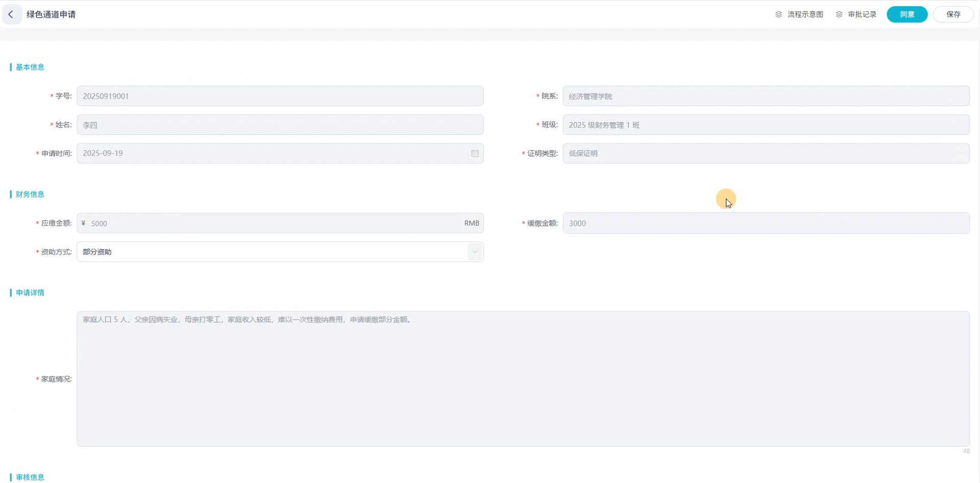
Task: Open the 流程示意图 link
Action: [x=805, y=14]
